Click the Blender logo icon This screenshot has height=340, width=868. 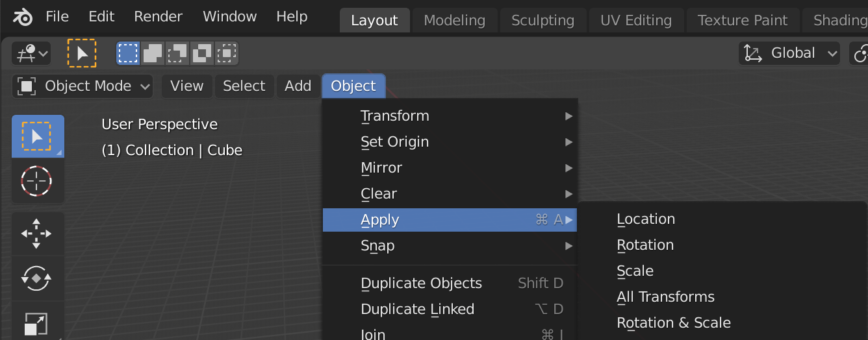[23, 18]
